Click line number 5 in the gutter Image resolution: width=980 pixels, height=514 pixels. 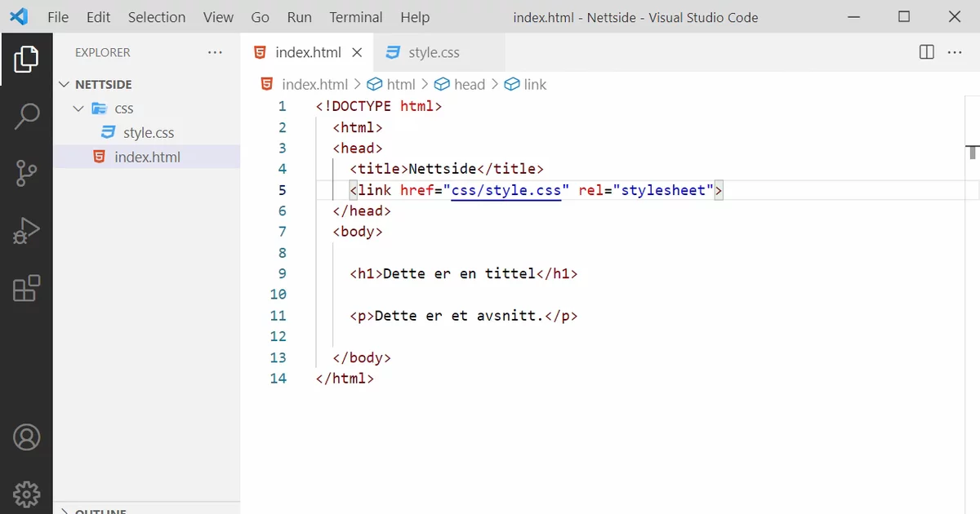tap(283, 190)
